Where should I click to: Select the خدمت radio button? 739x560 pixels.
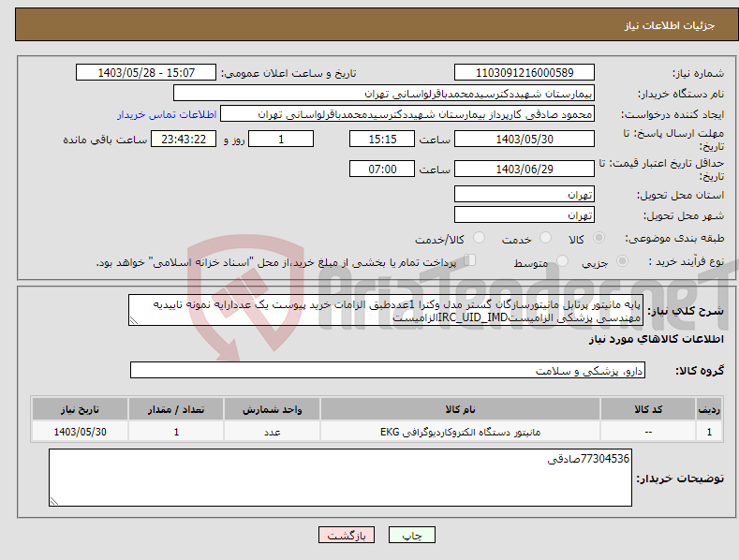point(545,238)
